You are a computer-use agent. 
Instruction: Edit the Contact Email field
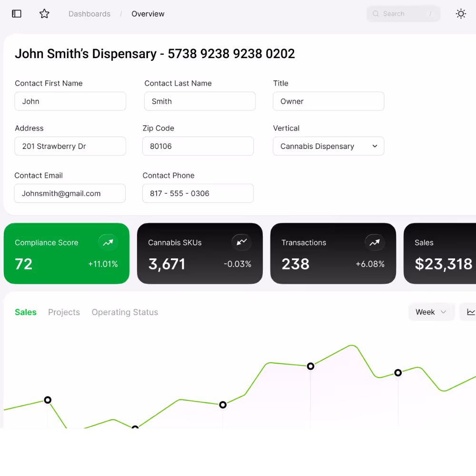[x=70, y=193]
